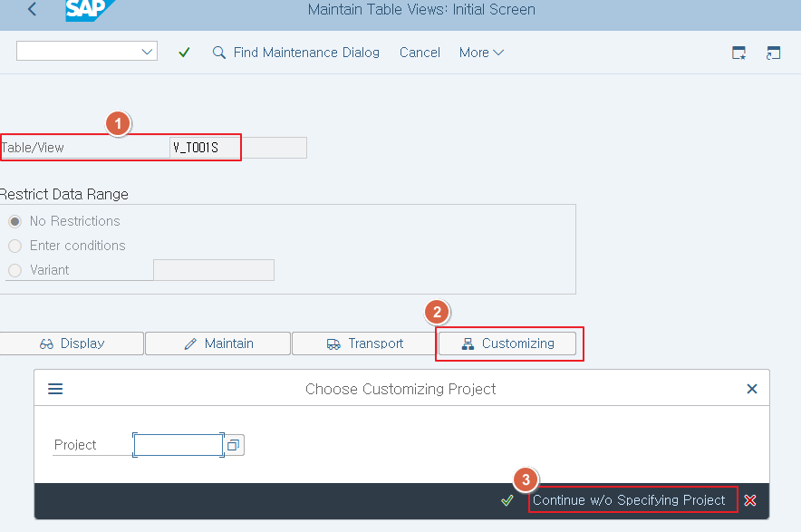Open the command field dropdown
801x532 pixels.
pos(147,52)
